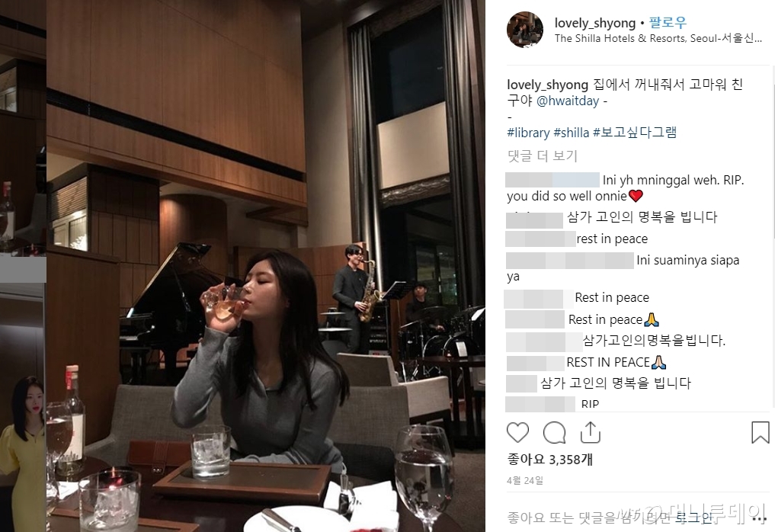Screen dimensions: 775x532
Task: Click previous photo strip on left edge
Action: click(23, 266)
